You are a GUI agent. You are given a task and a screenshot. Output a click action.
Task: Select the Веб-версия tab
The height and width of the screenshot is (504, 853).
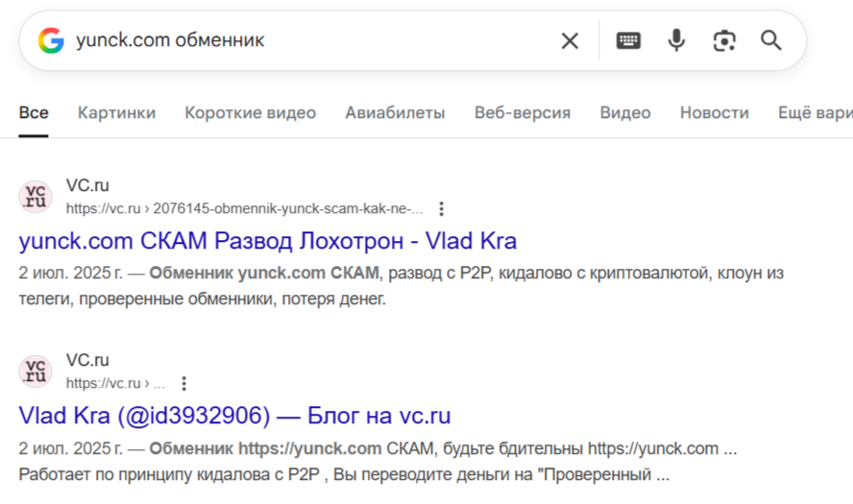(523, 112)
